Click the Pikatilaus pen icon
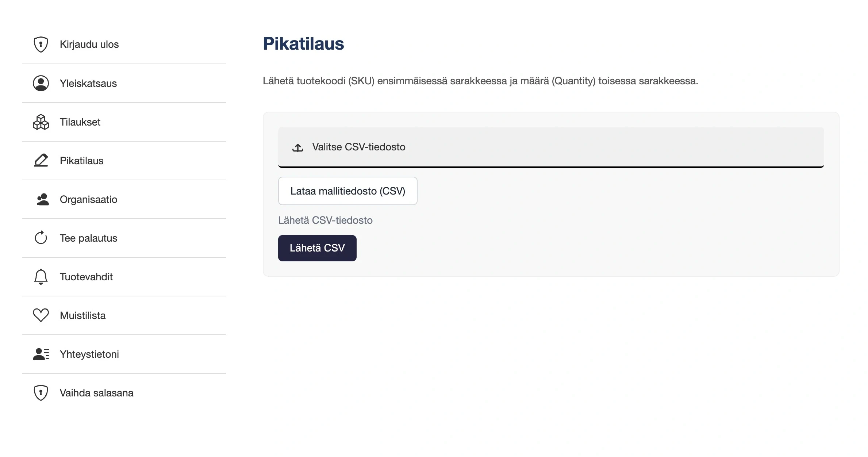The image size is (868, 457). click(41, 160)
